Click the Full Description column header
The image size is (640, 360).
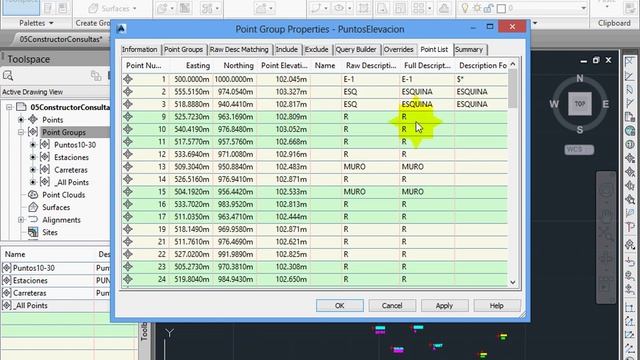[x=427, y=65]
